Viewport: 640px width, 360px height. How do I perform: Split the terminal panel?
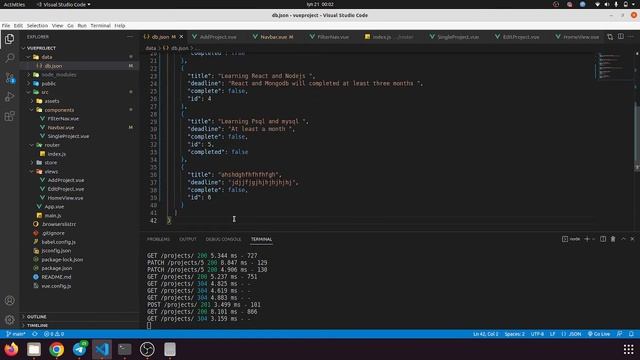click(x=603, y=239)
